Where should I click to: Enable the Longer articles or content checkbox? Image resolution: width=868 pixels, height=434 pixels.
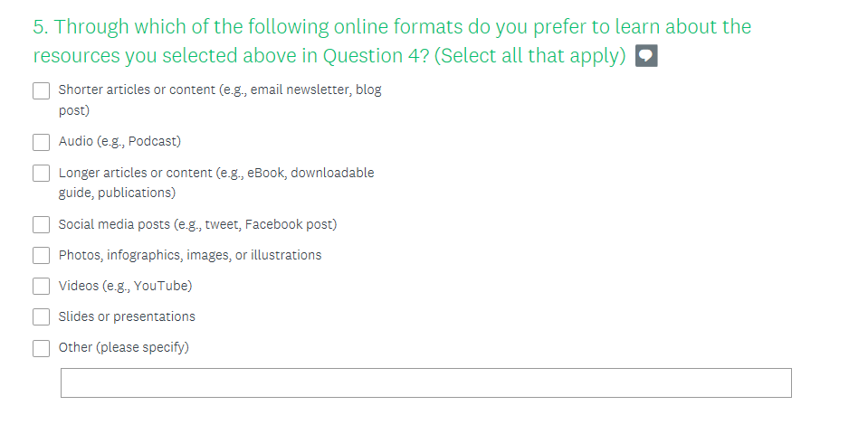click(42, 173)
